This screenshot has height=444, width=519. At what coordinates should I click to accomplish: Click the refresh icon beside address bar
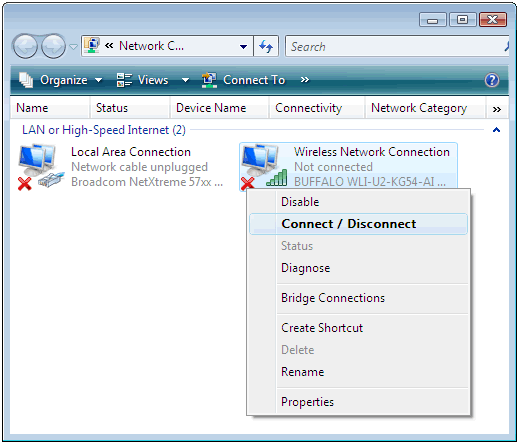[266, 46]
